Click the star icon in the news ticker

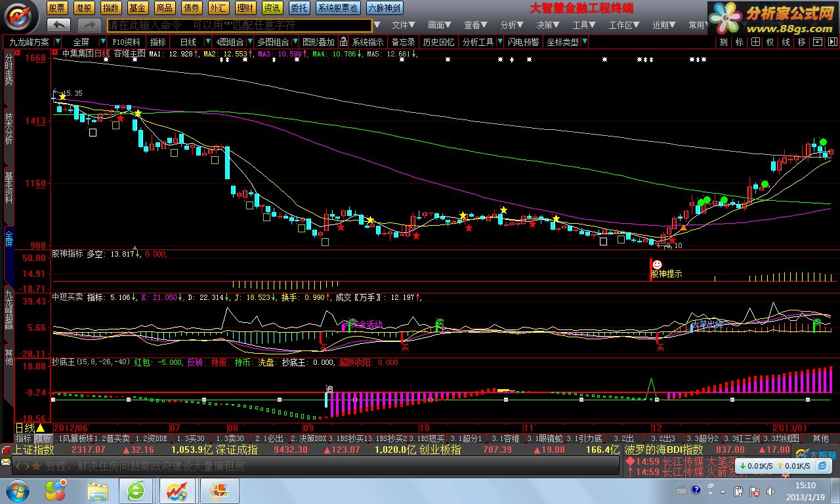(36, 466)
